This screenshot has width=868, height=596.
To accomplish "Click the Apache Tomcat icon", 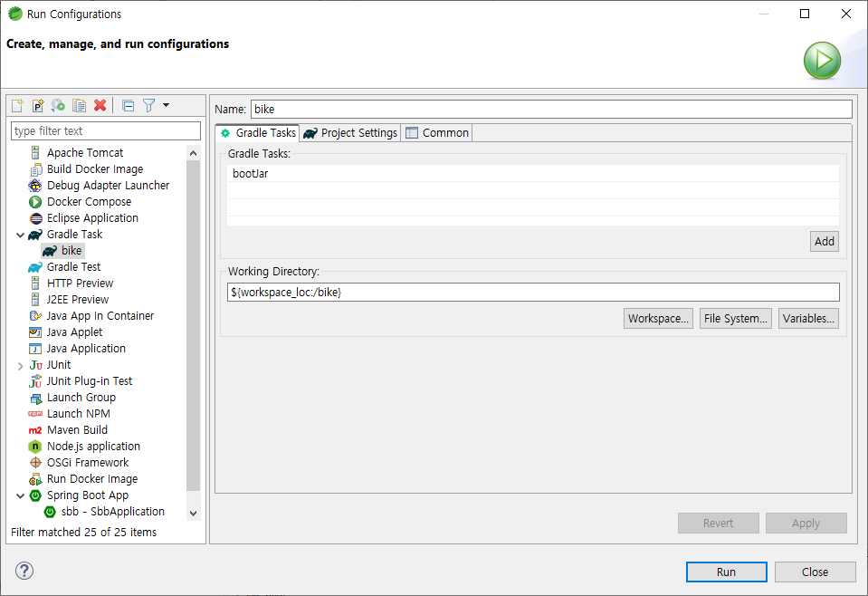I will point(35,153).
